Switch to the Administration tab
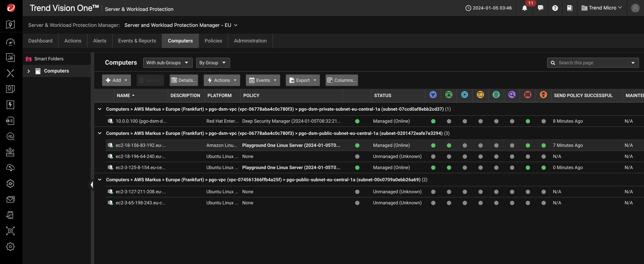Viewport: 644px width, 264px height. click(250, 41)
